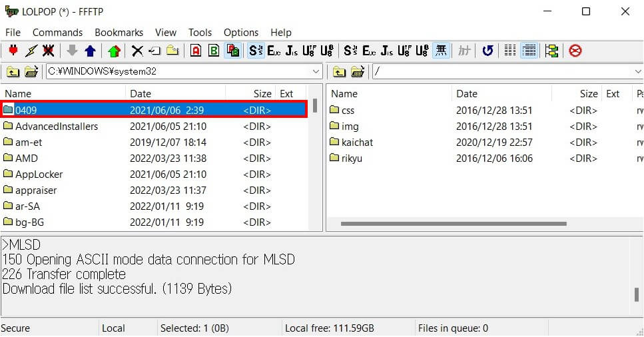Screen dimensions: 644x337
Task: Open the Commands menu
Action: pyautogui.click(x=57, y=33)
